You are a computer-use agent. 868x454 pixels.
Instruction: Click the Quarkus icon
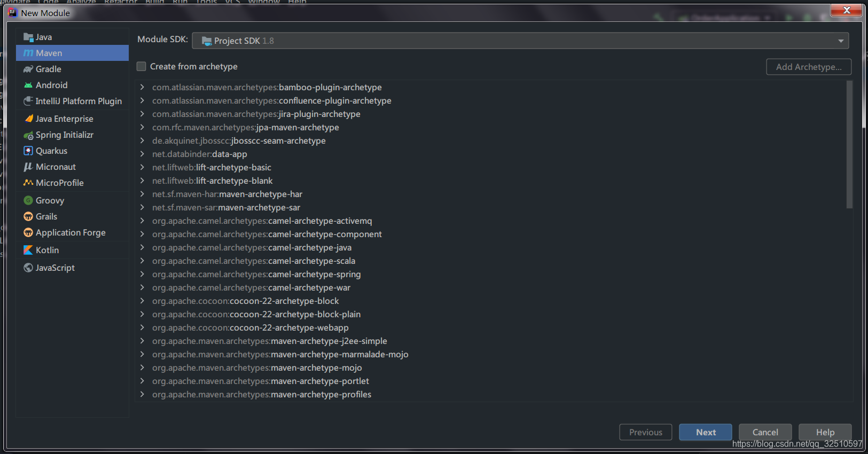pos(28,151)
